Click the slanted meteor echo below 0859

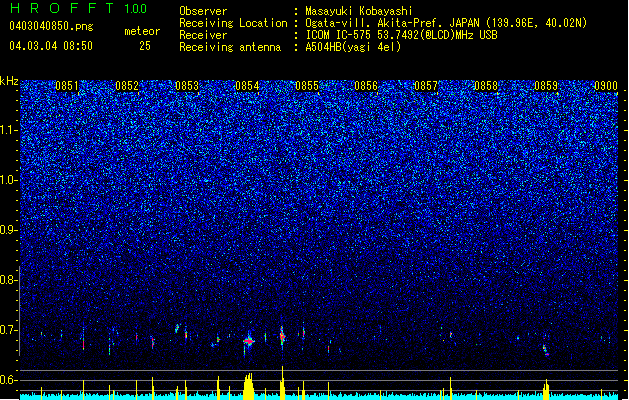[x=546, y=350]
